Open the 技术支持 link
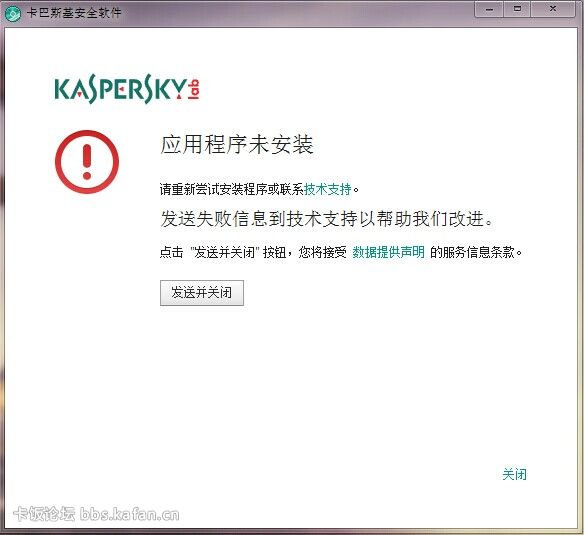The width and height of the screenshot is (584, 535). click(x=328, y=189)
